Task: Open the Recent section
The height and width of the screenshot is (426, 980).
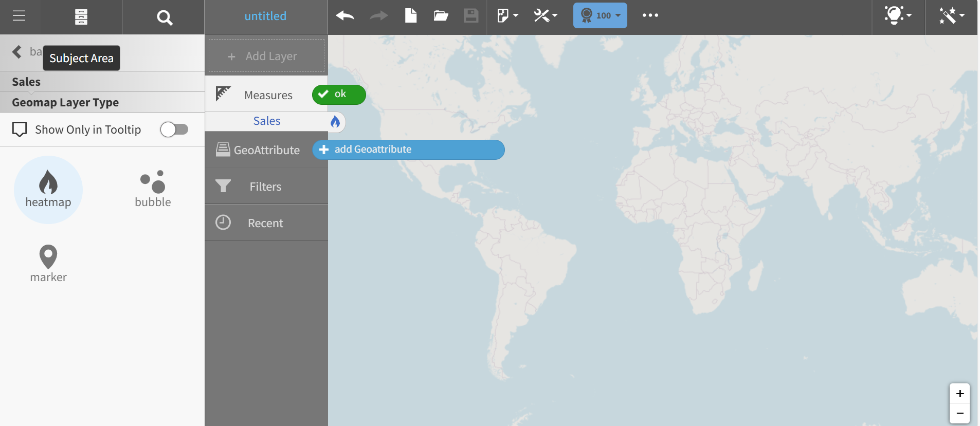Action: [266, 223]
